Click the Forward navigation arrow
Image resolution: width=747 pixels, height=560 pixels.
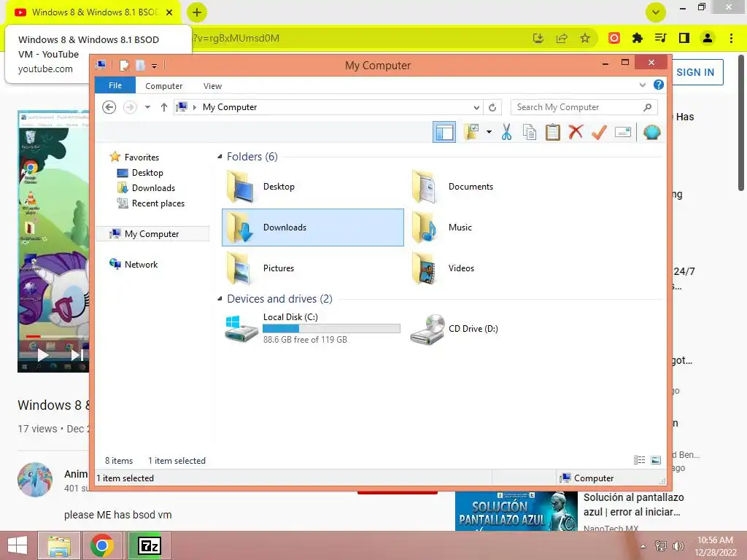130,107
